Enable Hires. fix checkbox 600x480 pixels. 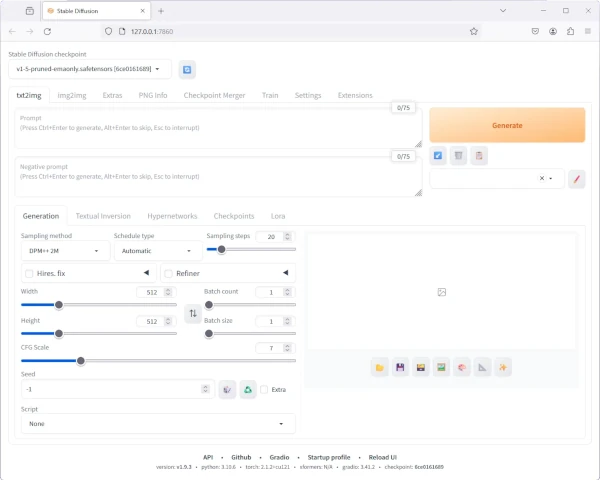(x=29, y=274)
